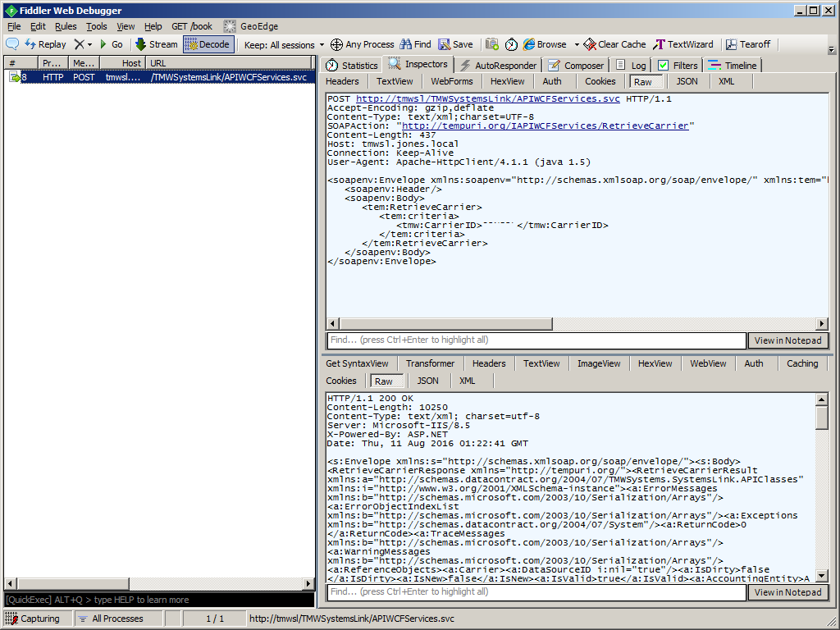840x630 pixels.
Task: Toggle Capturing in the status bar
Action: click(33, 619)
